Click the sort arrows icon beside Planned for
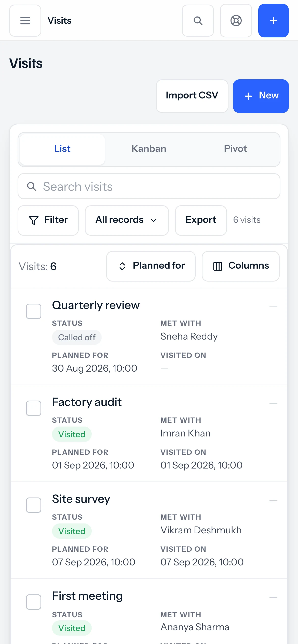The width and height of the screenshot is (298, 644). pyautogui.click(x=122, y=266)
